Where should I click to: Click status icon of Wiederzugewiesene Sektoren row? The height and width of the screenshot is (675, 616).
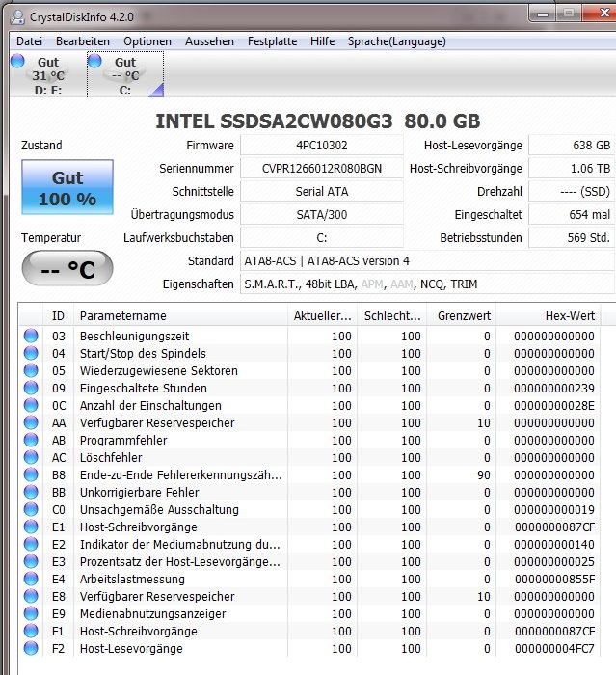point(31,370)
